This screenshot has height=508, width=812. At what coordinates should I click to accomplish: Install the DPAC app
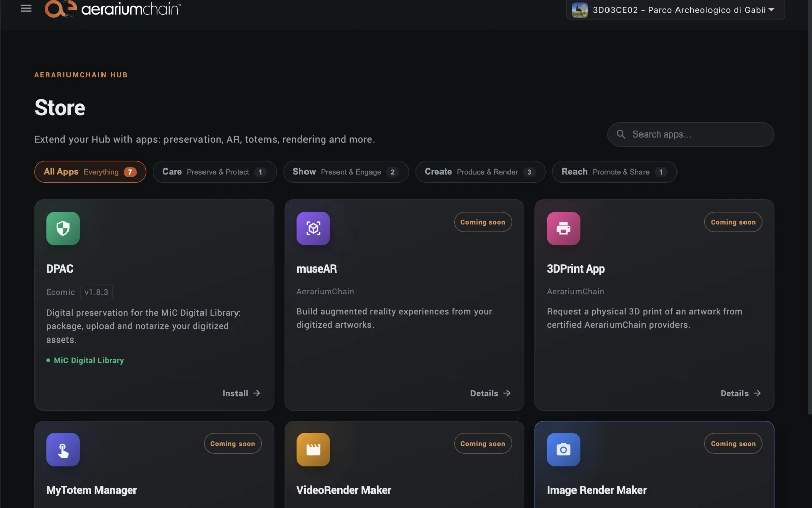[242, 393]
